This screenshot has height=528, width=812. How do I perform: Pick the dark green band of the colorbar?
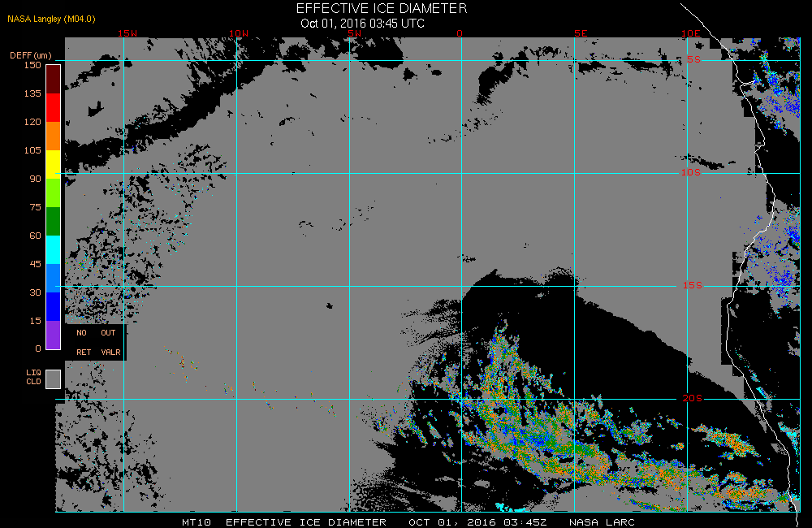pos(54,222)
